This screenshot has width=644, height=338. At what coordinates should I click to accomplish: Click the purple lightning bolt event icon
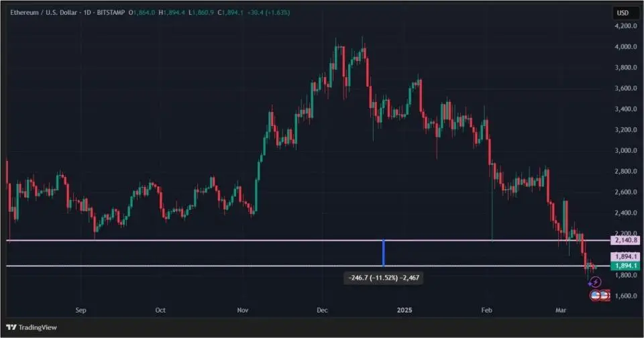pyautogui.click(x=595, y=283)
